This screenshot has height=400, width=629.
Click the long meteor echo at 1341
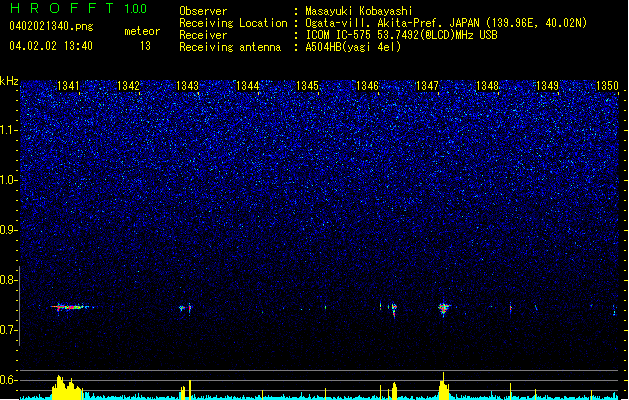71,307
